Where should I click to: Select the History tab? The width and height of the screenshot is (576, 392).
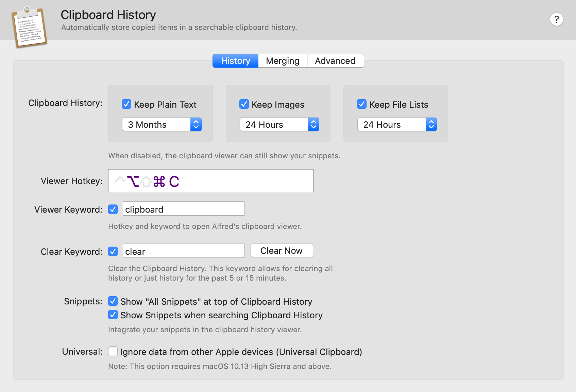235,61
